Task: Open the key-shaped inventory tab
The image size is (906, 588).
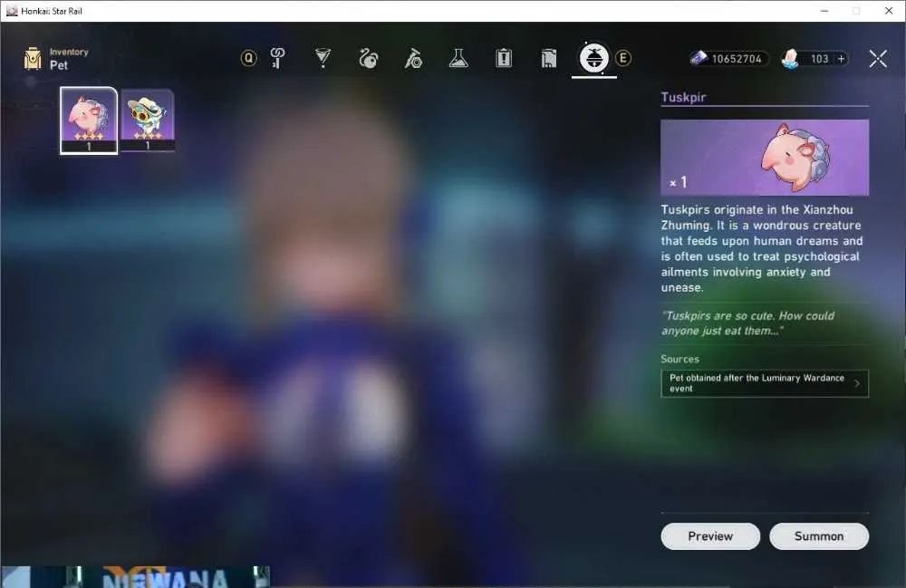Action: click(x=277, y=58)
